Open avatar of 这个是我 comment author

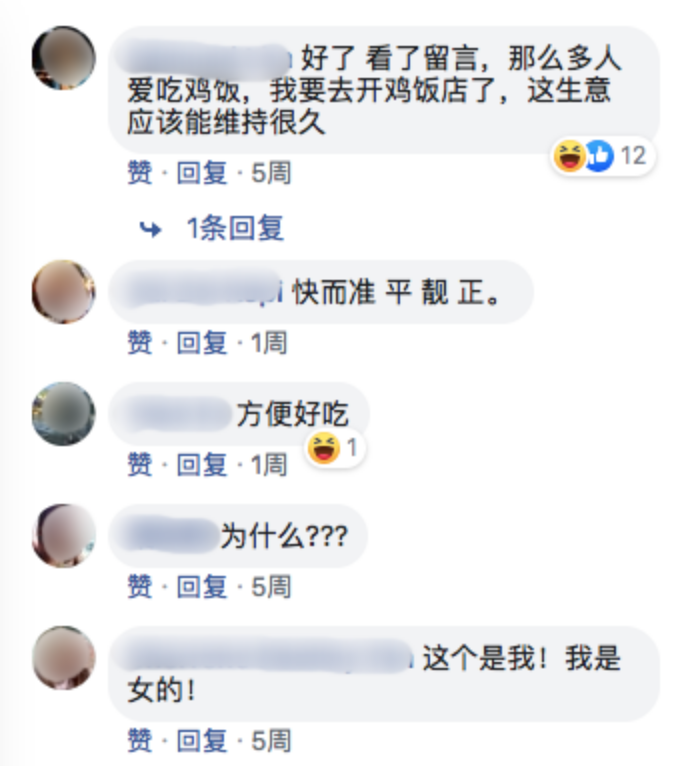coord(64,658)
